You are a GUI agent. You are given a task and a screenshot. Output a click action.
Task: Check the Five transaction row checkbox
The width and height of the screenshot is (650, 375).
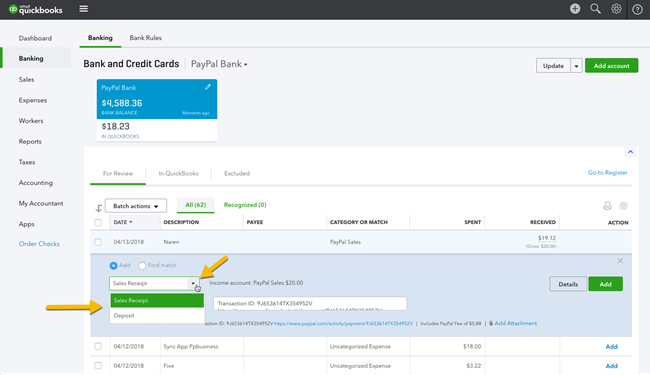(x=98, y=366)
